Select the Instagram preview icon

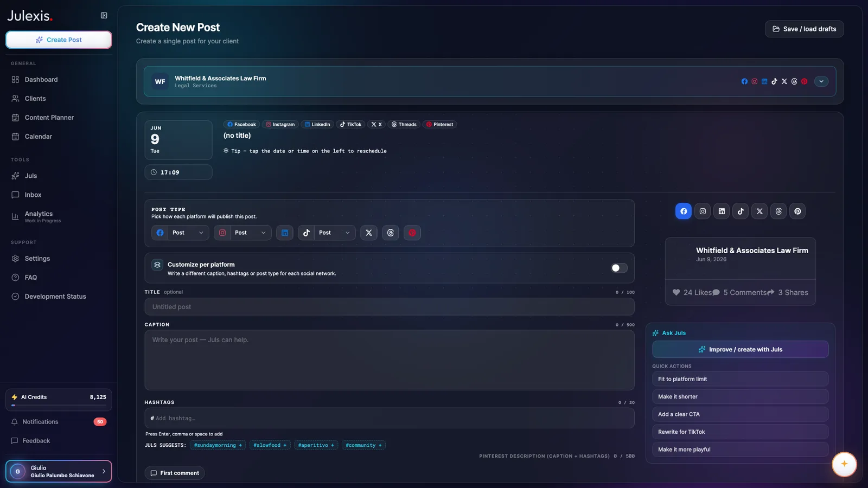point(703,211)
